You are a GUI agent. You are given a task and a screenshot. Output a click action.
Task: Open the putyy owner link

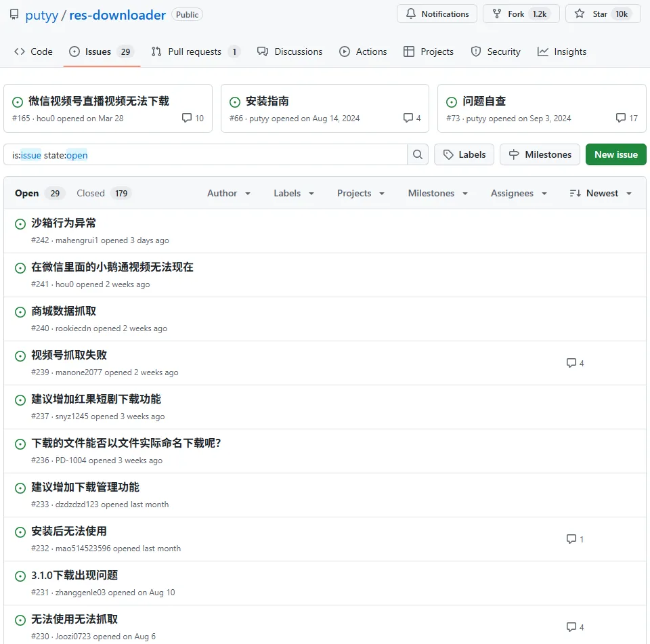coord(42,16)
